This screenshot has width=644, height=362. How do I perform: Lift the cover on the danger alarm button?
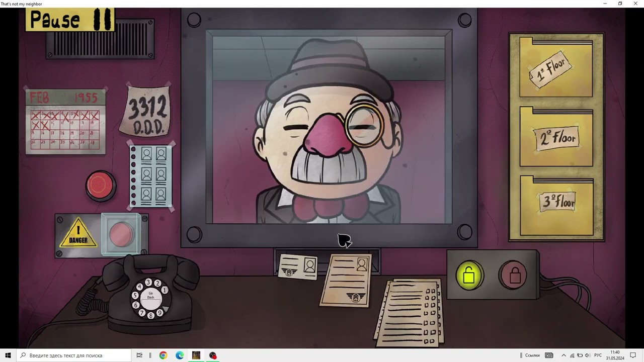click(x=121, y=234)
